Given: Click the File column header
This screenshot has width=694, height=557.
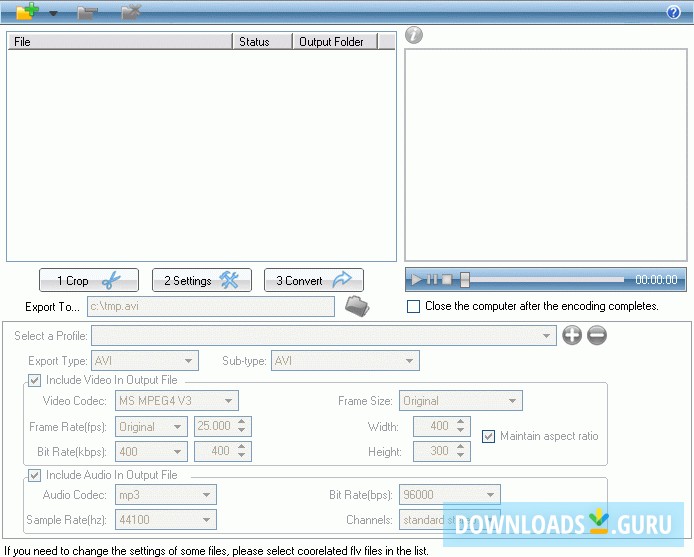Looking at the screenshot, I should click(x=120, y=42).
